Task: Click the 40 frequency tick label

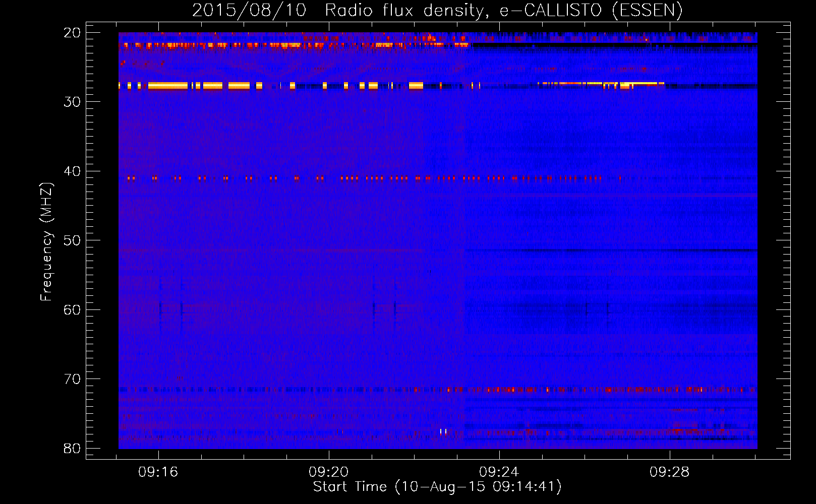Action: (72, 171)
